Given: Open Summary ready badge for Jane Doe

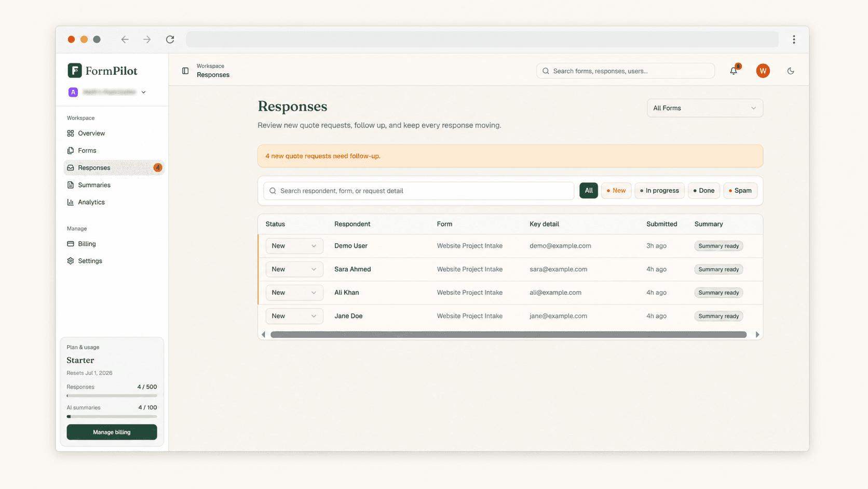Looking at the screenshot, I should pyautogui.click(x=718, y=316).
